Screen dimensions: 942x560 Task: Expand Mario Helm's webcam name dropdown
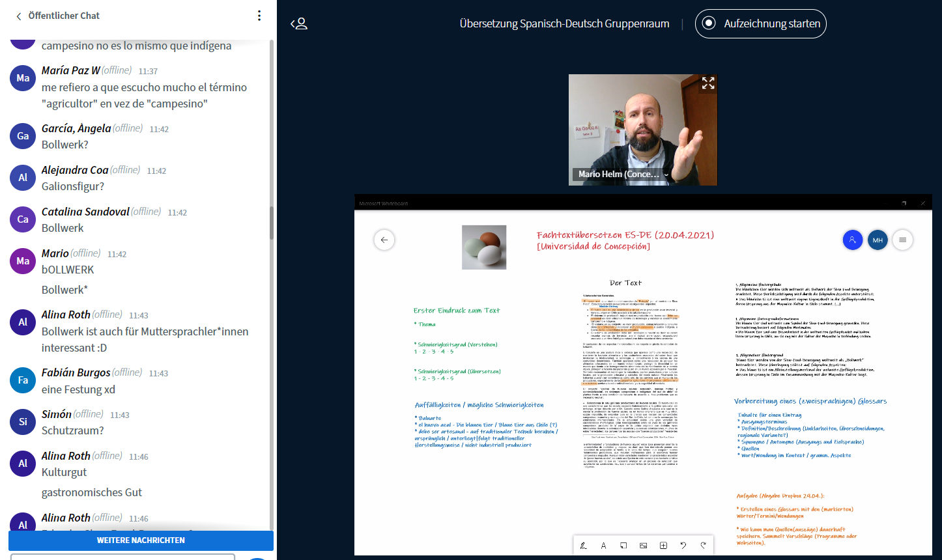(x=666, y=175)
